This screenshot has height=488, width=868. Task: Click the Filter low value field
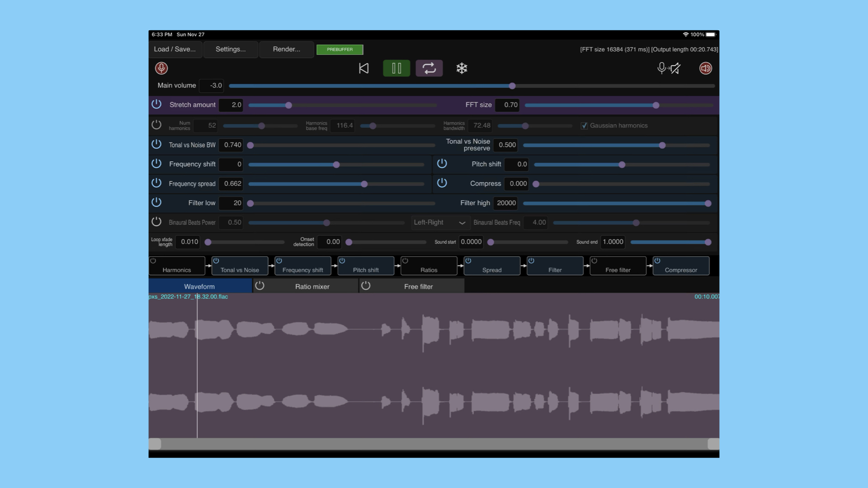click(231, 203)
